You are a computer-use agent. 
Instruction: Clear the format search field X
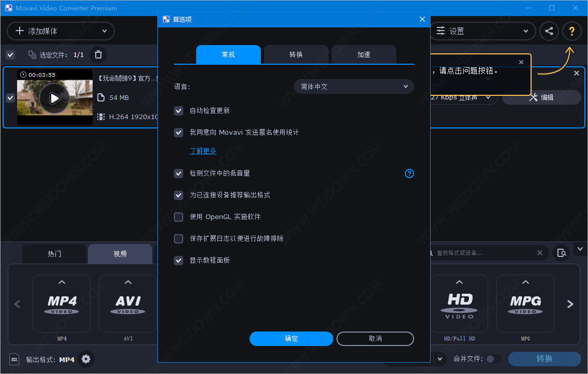pos(540,253)
